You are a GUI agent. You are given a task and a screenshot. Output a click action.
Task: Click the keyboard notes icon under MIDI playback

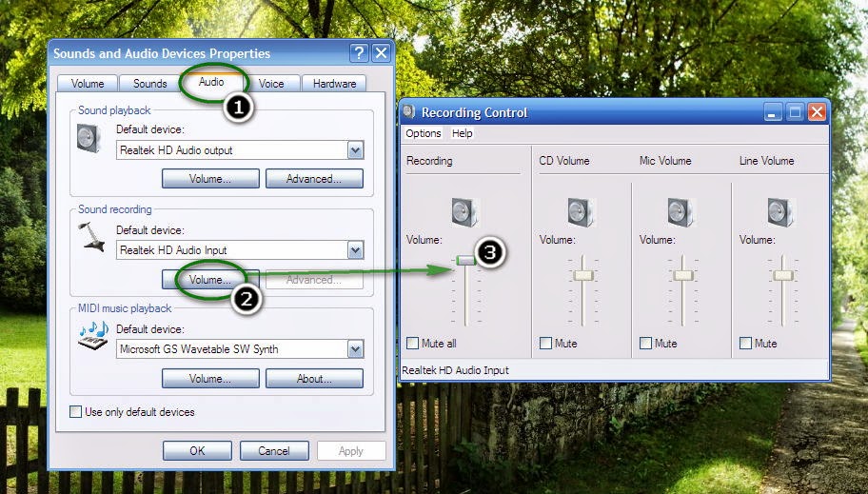pyautogui.click(x=93, y=336)
